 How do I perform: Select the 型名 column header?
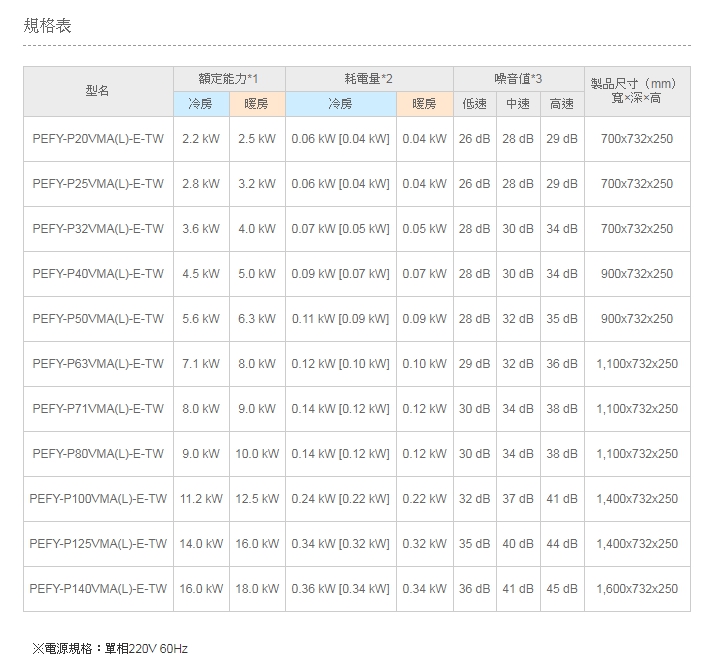click(97, 91)
